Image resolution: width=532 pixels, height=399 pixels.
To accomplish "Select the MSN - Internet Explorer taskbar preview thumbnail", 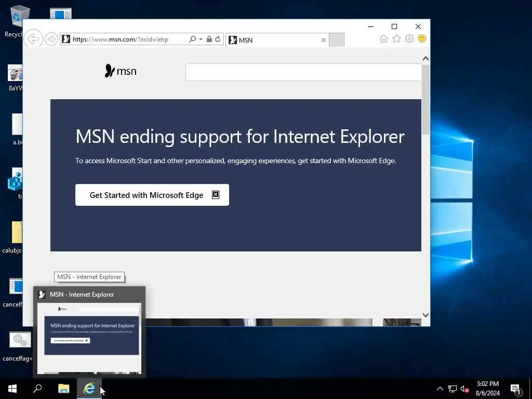I will (89, 338).
